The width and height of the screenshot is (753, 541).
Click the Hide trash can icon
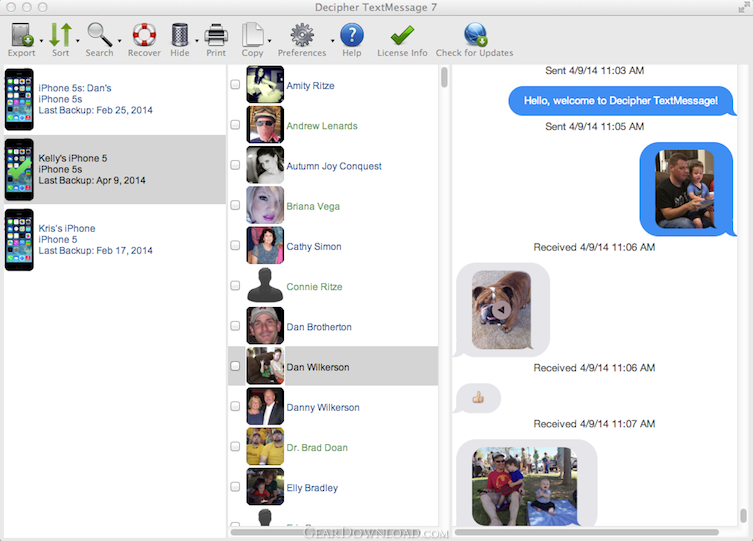180,35
